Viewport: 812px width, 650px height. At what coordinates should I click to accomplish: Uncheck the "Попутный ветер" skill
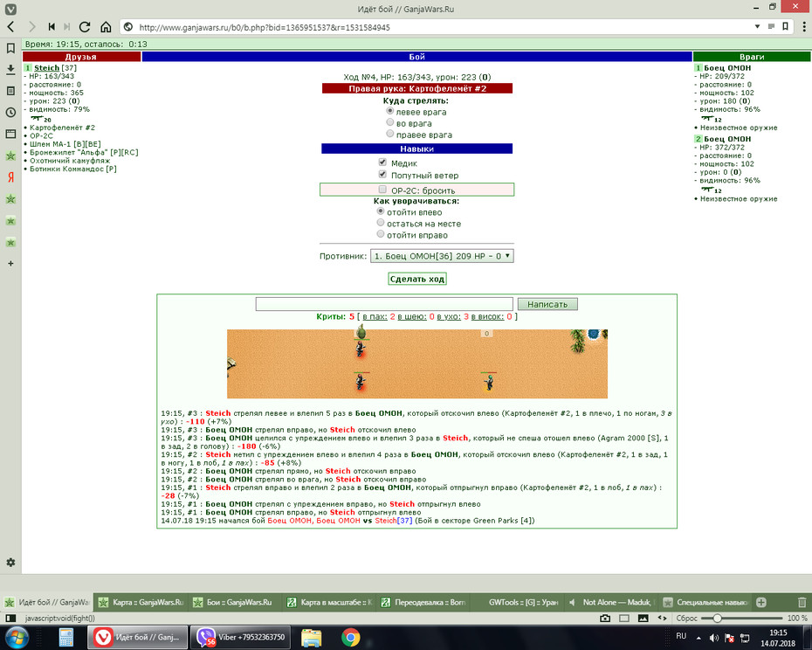click(x=382, y=174)
